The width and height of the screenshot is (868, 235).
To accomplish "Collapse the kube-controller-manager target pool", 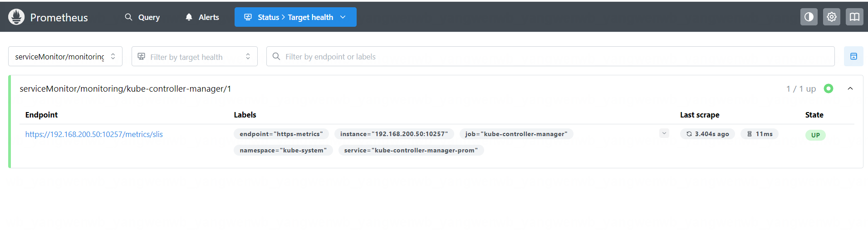I will point(850,89).
